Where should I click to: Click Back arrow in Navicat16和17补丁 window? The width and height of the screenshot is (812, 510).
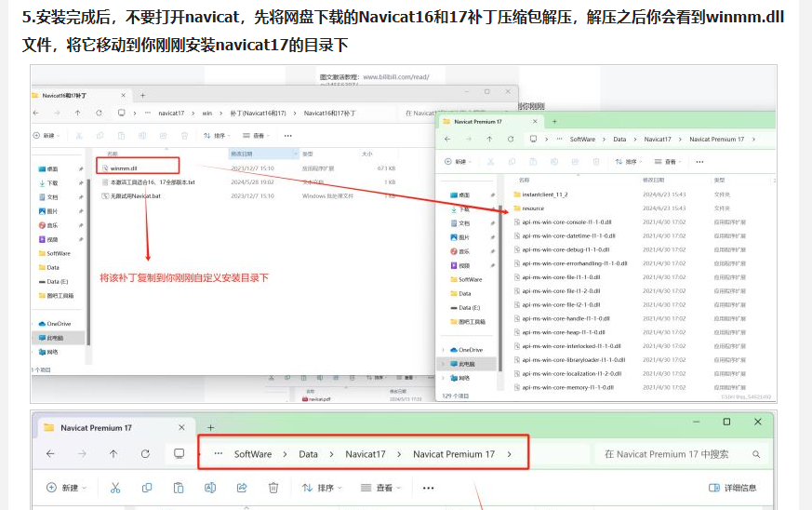pyautogui.click(x=35, y=113)
